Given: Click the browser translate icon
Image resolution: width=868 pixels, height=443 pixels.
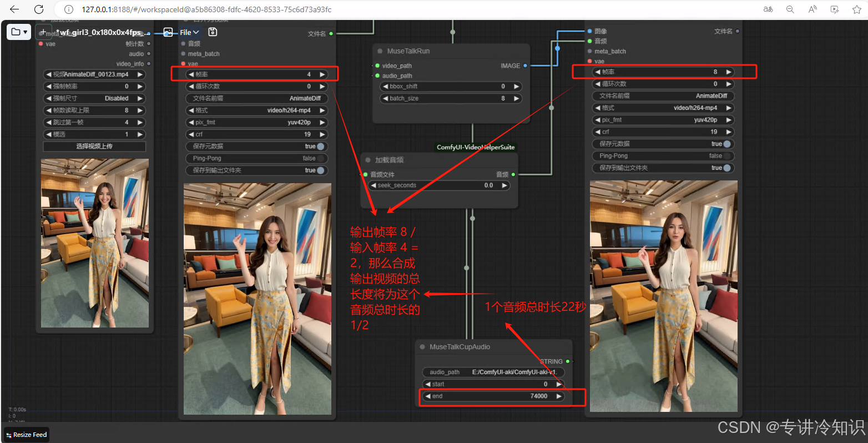Looking at the screenshot, I should [768, 9].
